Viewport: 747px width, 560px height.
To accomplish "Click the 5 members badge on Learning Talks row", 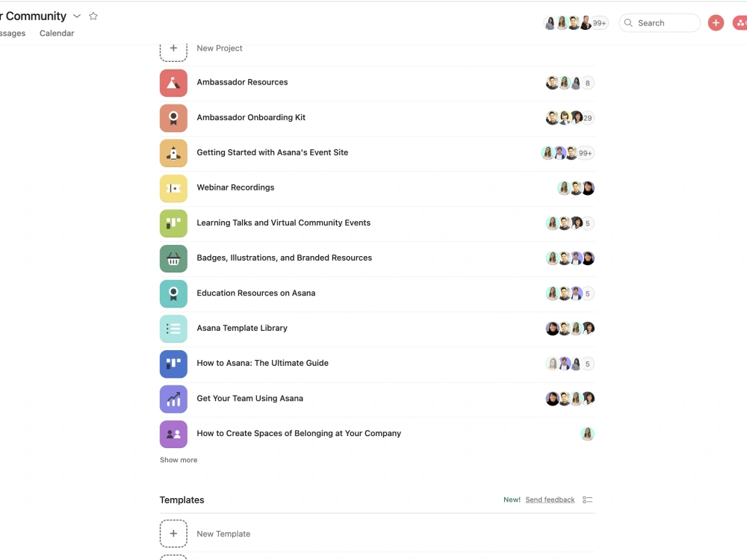I will pos(588,223).
